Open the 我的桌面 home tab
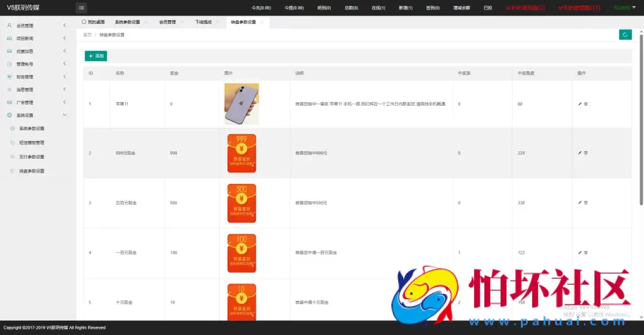 coord(93,22)
